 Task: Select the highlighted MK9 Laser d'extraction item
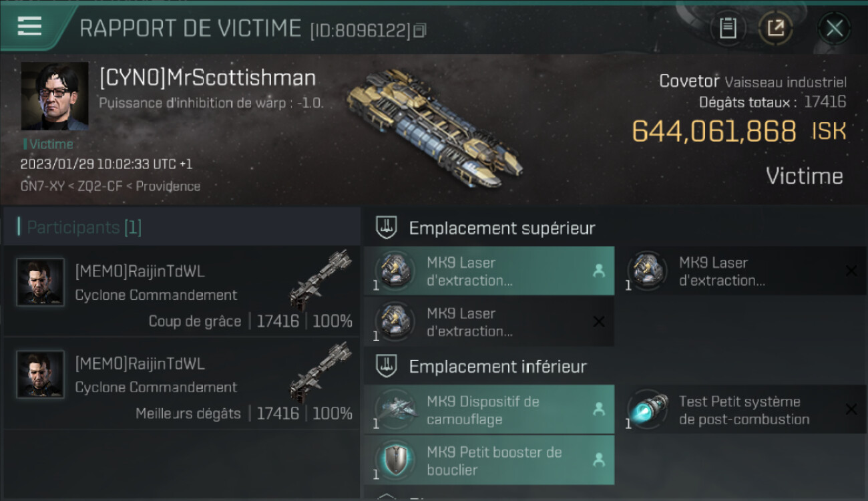pos(489,271)
